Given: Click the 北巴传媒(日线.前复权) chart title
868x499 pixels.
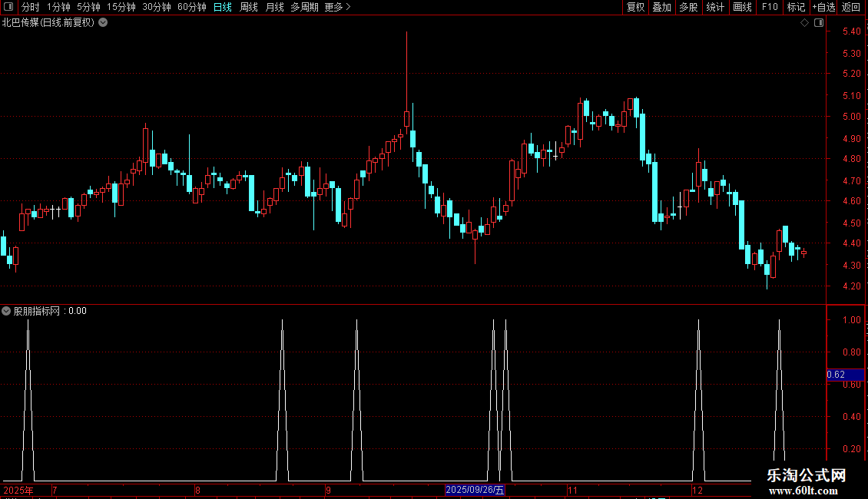Looking at the screenshot, I should (x=48, y=23).
